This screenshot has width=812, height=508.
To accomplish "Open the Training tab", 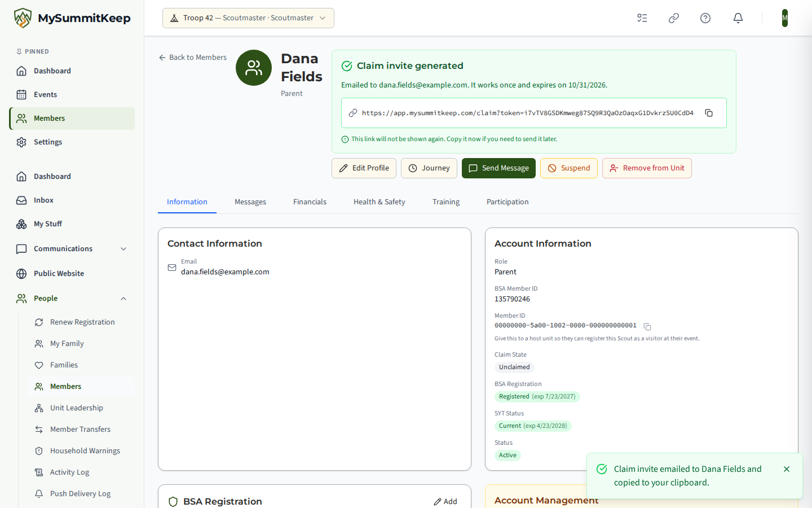I will coord(446,202).
